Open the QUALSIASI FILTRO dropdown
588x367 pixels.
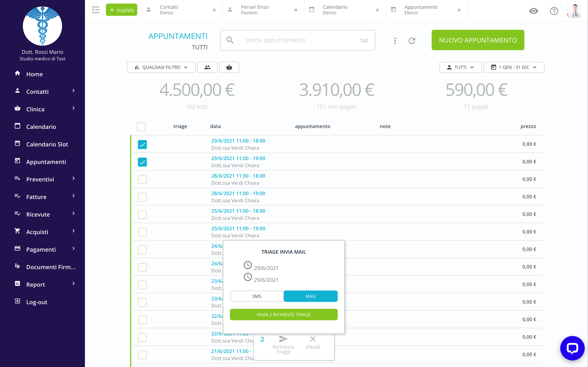(161, 67)
